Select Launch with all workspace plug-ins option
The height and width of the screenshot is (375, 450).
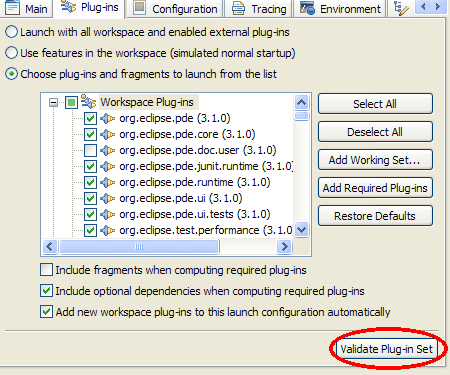tap(11, 32)
